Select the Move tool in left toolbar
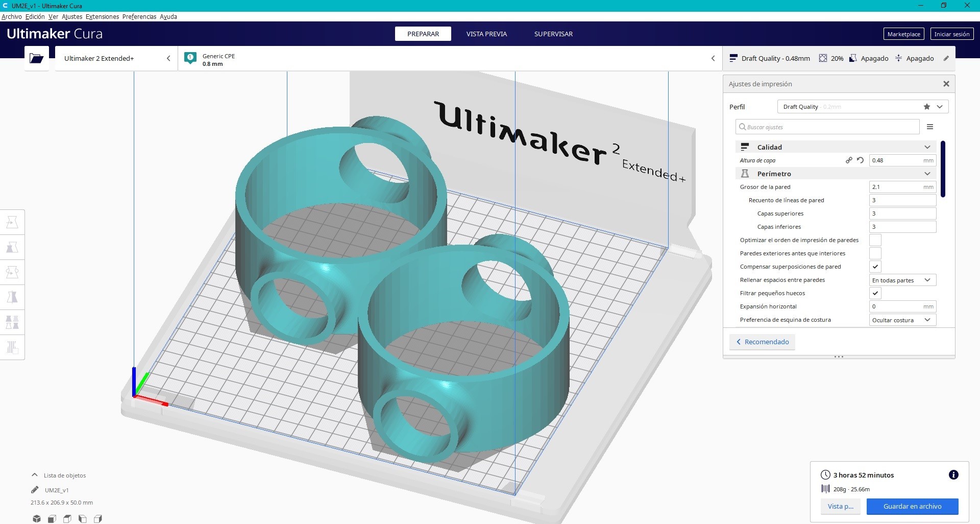980x524 pixels. click(x=12, y=222)
